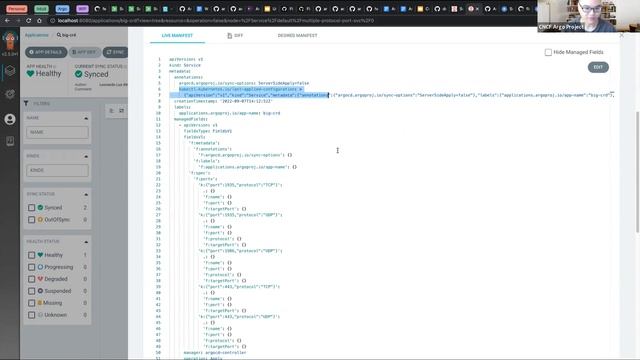Select the purple browser tab group

(x=82, y=9)
